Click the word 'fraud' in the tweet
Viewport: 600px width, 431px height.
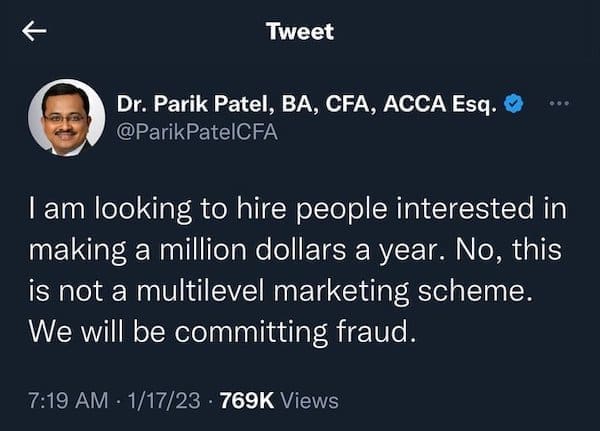click(379, 329)
